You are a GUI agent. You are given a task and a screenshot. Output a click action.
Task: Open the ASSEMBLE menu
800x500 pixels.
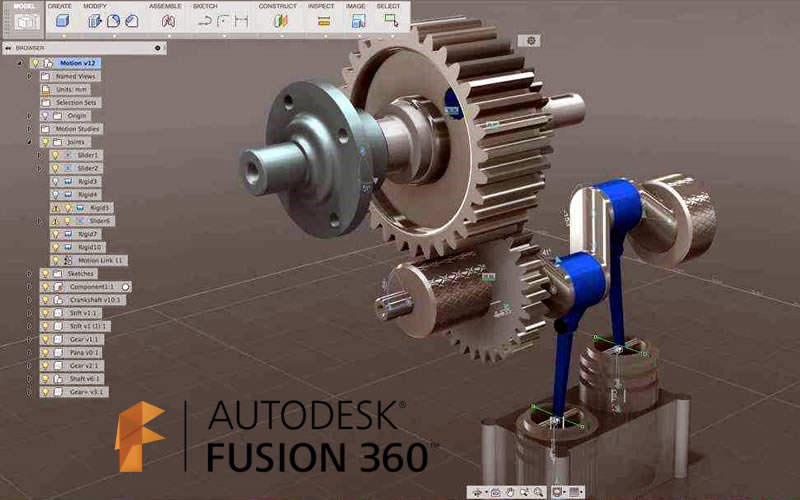pos(165,6)
